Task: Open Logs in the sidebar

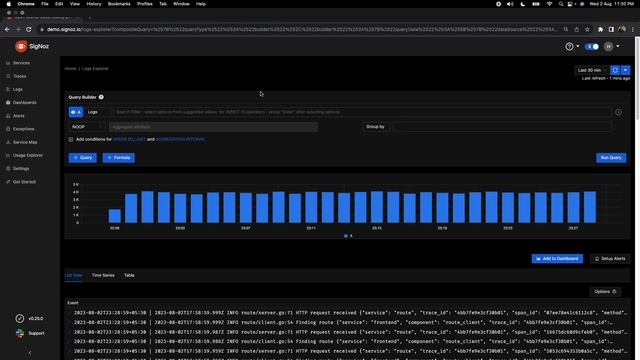Action: click(x=18, y=89)
